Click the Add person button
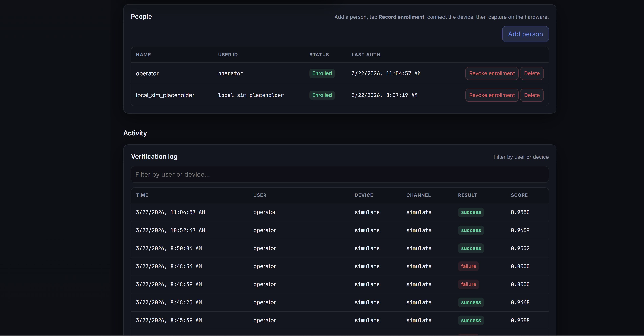This screenshot has height=336, width=644. 525,34
